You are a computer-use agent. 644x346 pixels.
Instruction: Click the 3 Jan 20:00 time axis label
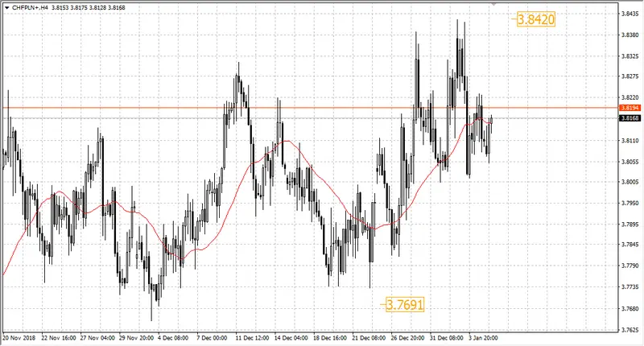tap(484, 338)
